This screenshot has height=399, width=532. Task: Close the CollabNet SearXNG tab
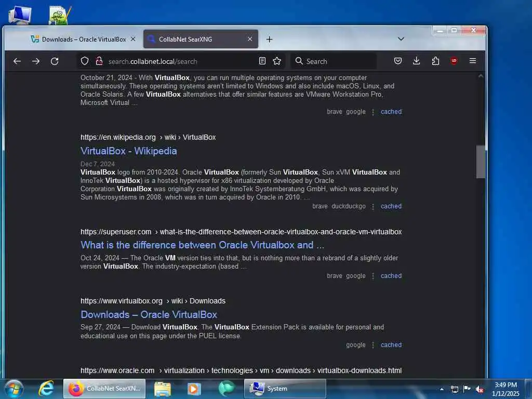(250, 39)
